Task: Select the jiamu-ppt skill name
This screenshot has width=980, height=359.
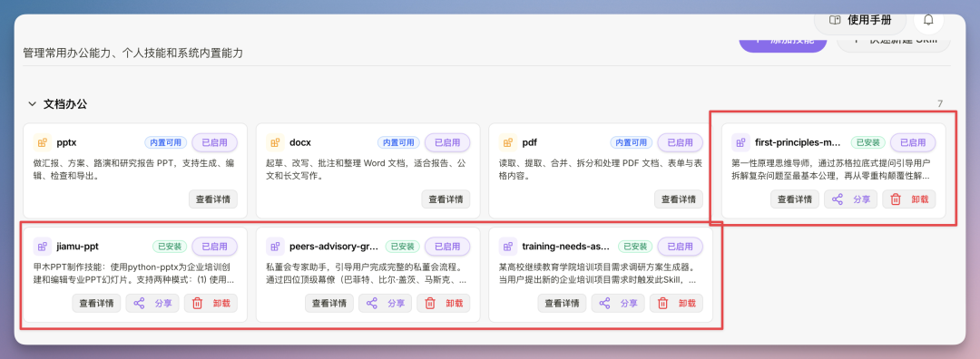Action: pos(77,247)
